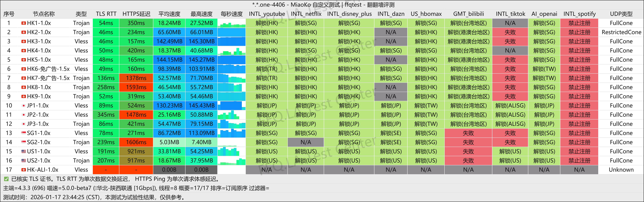Click the green TLS certificate verified checkmark
644x202 pixels.
click(x=6, y=179)
